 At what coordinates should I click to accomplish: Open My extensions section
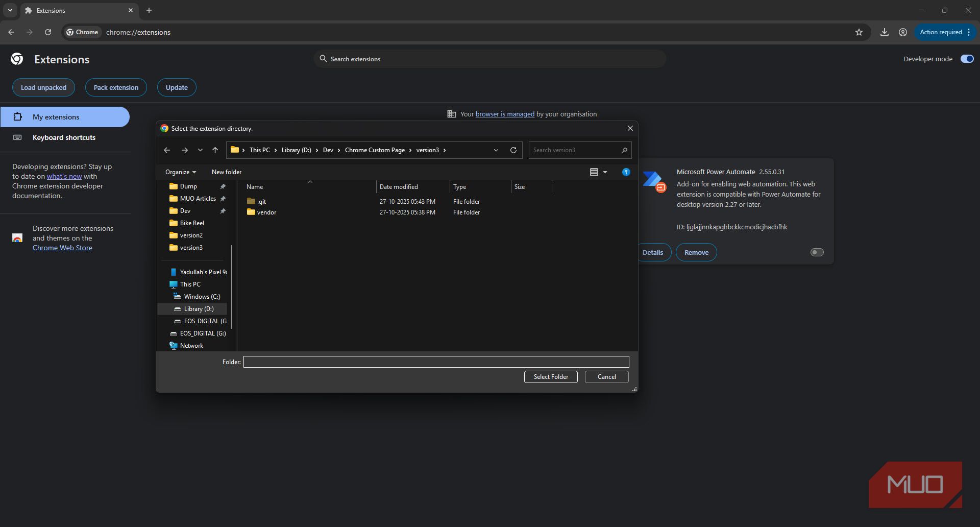click(x=65, y=117)
